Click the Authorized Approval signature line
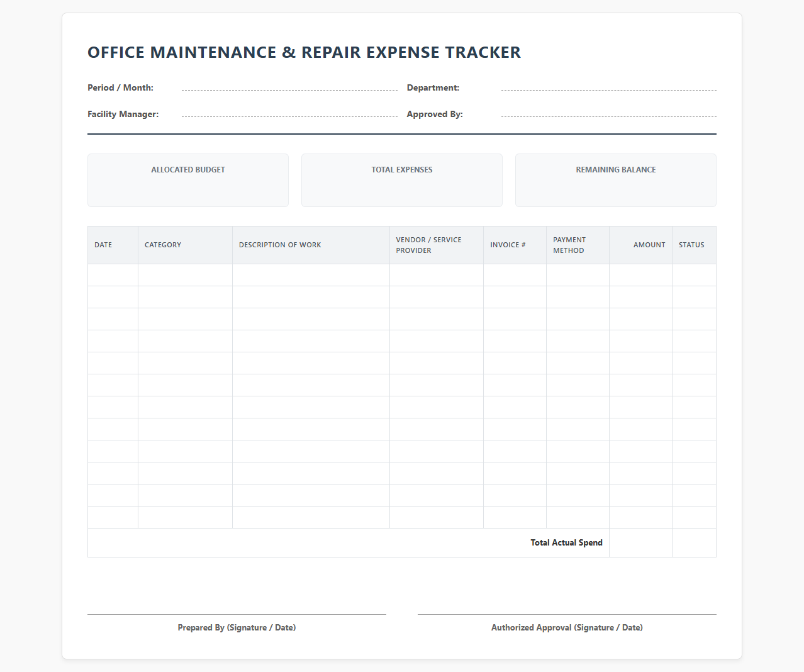Image resolution: width=804 pixels, height=672 pixels. (567, 614)
